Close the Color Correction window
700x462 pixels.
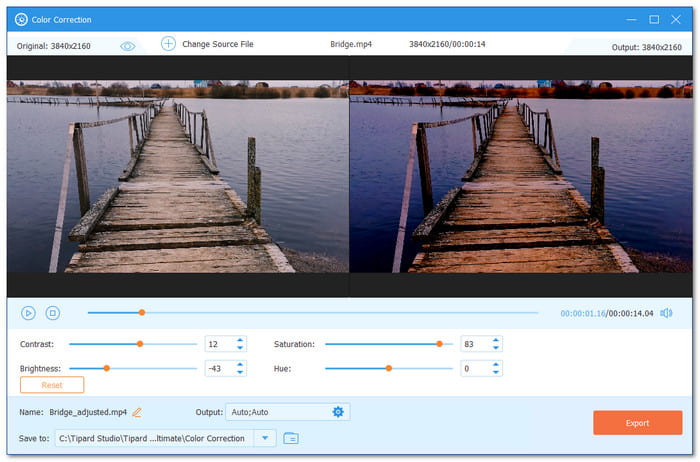(676, 20)
